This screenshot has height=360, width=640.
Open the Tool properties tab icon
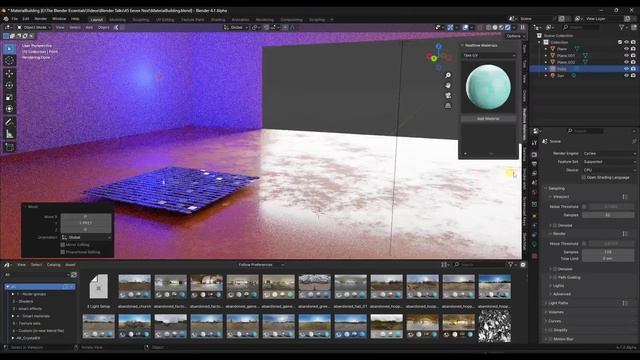click(x=534, y=143)
